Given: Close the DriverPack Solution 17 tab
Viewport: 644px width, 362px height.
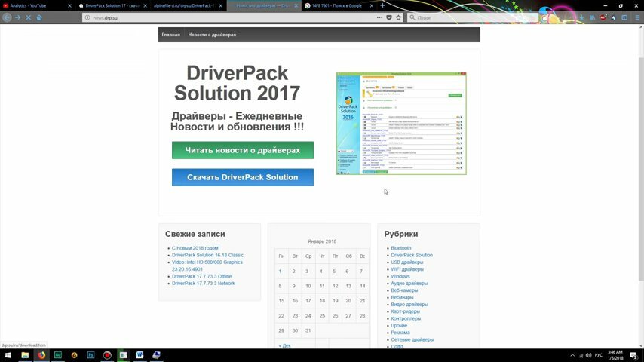Looking at the screenshot, I should pyautogui.click(x=145, y=6).
